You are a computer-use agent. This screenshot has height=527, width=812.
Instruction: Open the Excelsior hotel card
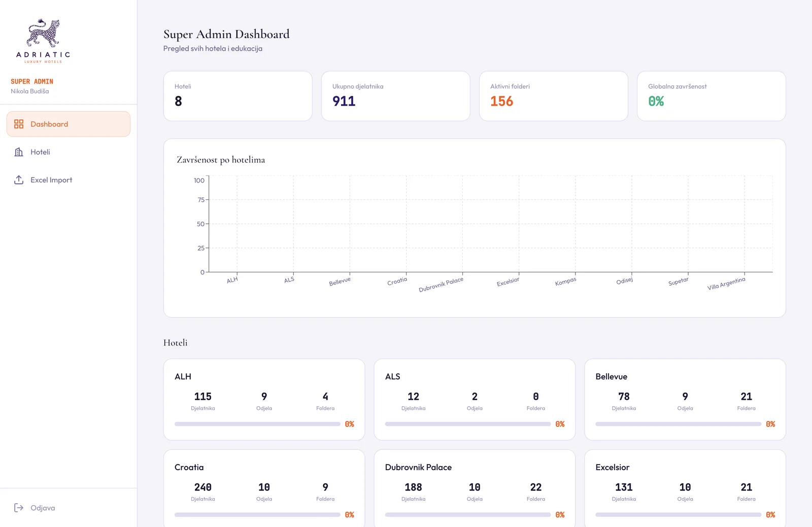(x=685, y=488)
